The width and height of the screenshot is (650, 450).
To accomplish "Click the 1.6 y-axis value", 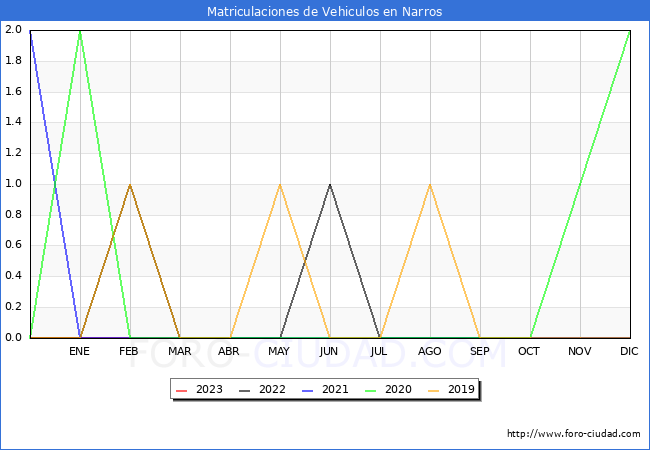I will coord(13,91).
